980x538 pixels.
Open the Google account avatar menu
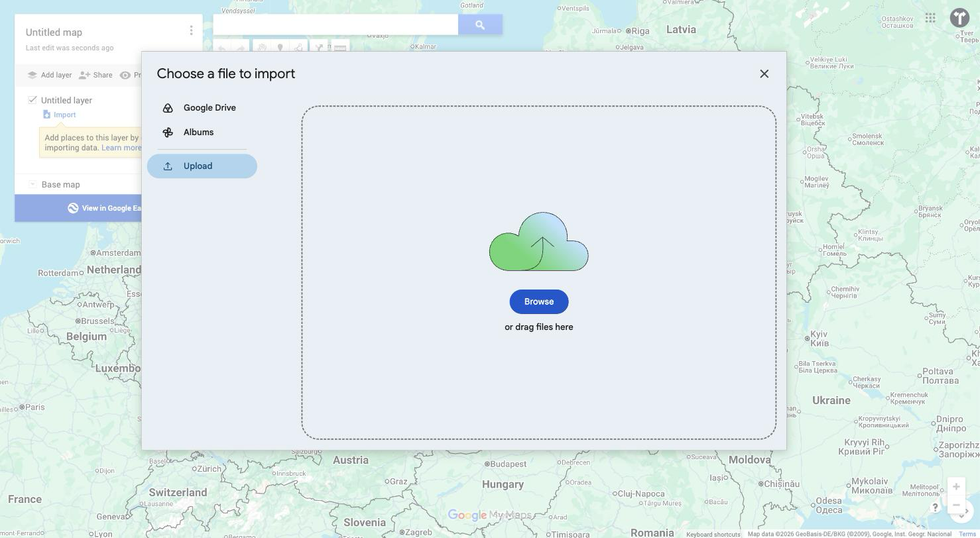coord(959,18)
